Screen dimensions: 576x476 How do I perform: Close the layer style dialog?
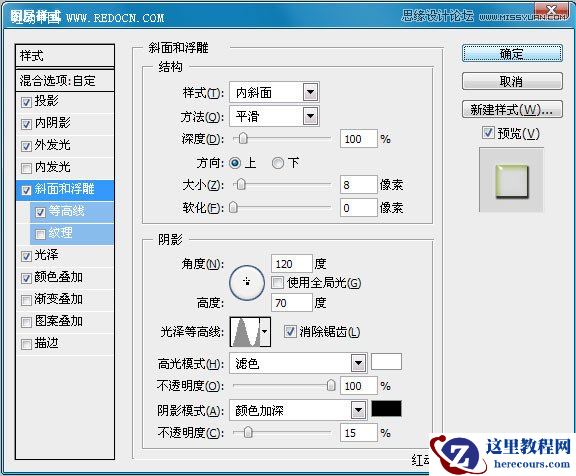(550, 10)
